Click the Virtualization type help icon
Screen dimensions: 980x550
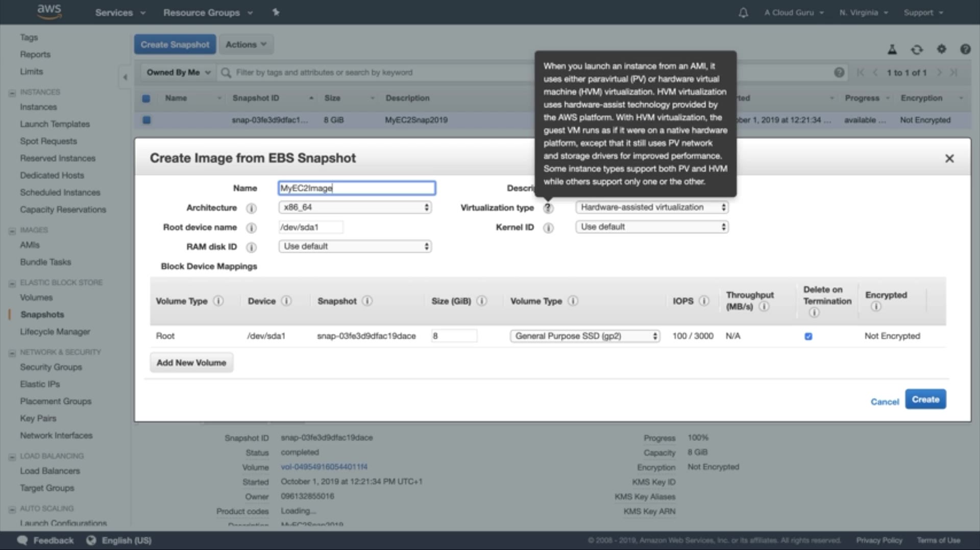coord(548,208)
